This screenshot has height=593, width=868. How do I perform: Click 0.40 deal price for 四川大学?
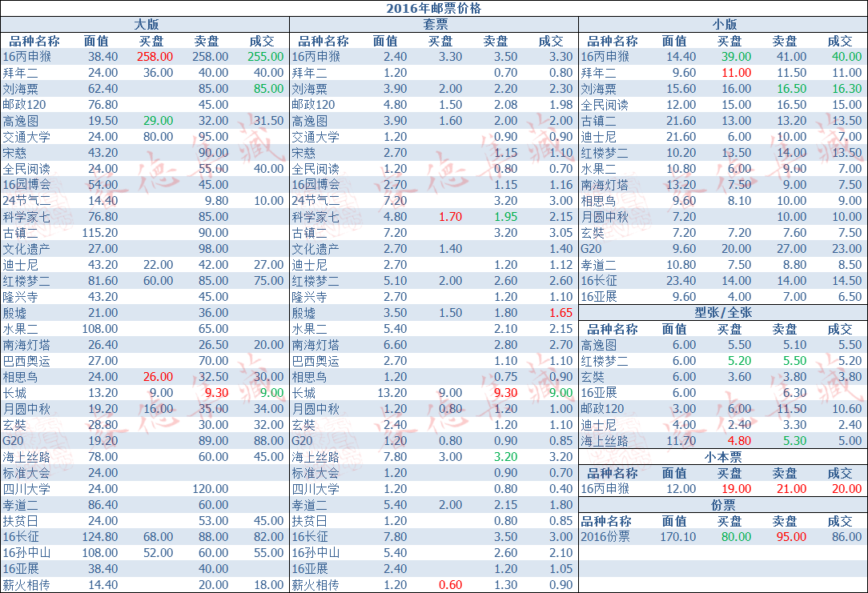point(561,489)
